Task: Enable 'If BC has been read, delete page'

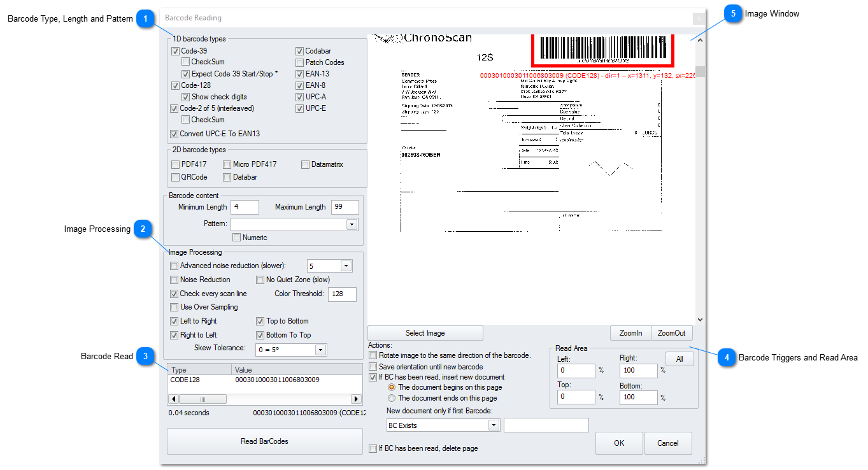Action: [373, 448]
